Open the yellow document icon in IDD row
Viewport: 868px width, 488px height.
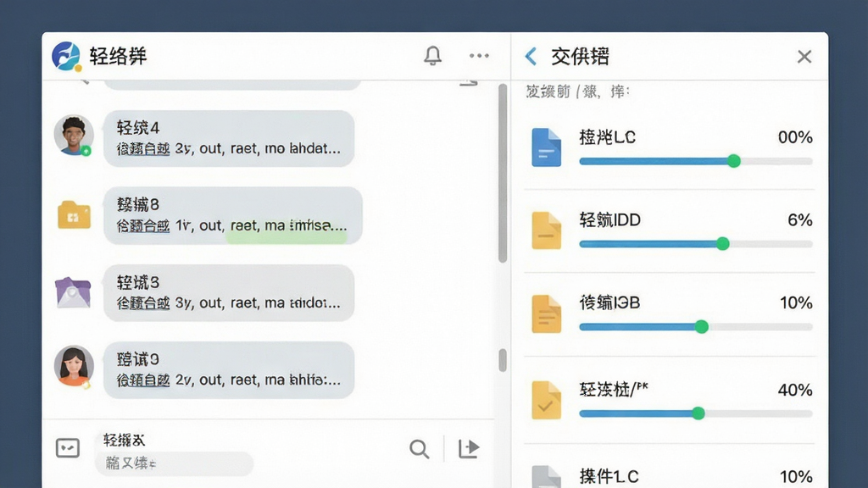pos(547,230)
